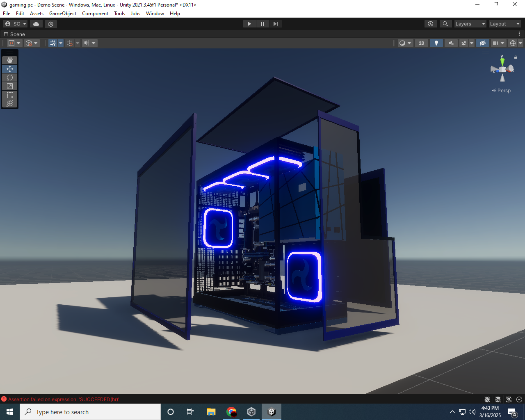Open the Layout dropdown
The image size is (525, 420).
coord(505,24)
